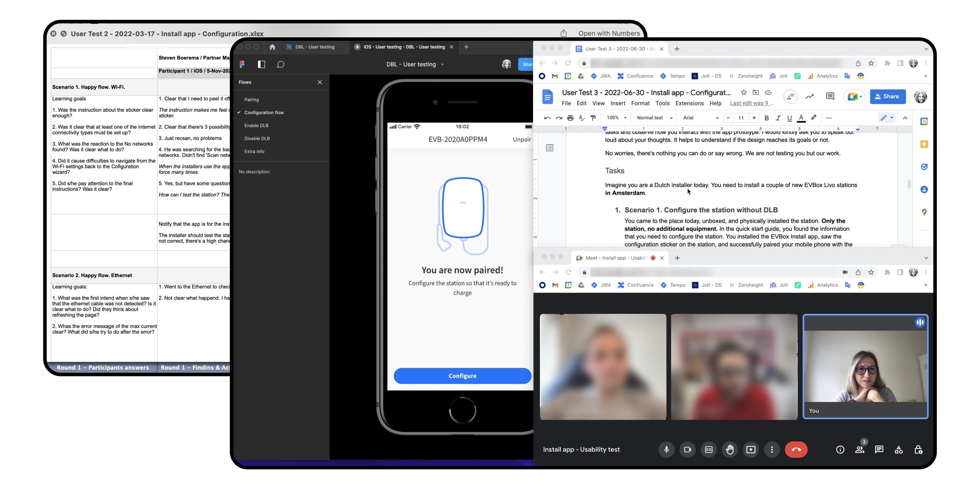This screenshot has height=490, width=980.
Task: Raise hand in the Meet call
Action: coord(730,449)
